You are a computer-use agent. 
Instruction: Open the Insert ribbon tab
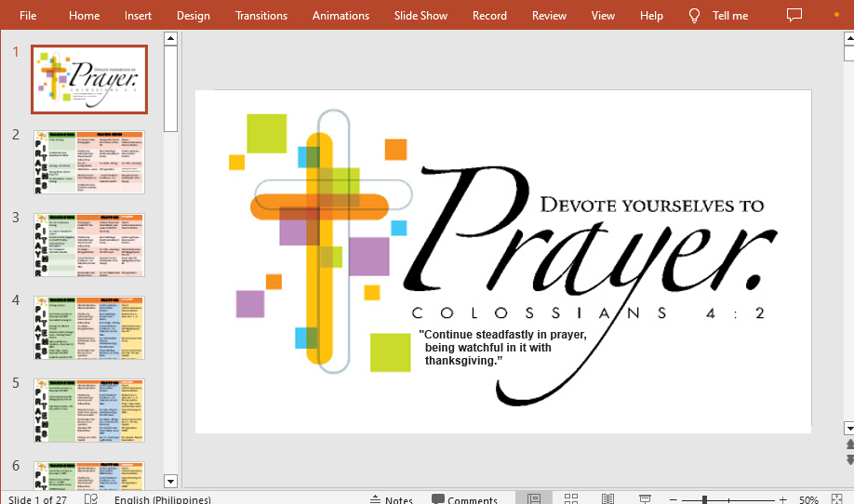pyautogui.click(x=138, y=15)
